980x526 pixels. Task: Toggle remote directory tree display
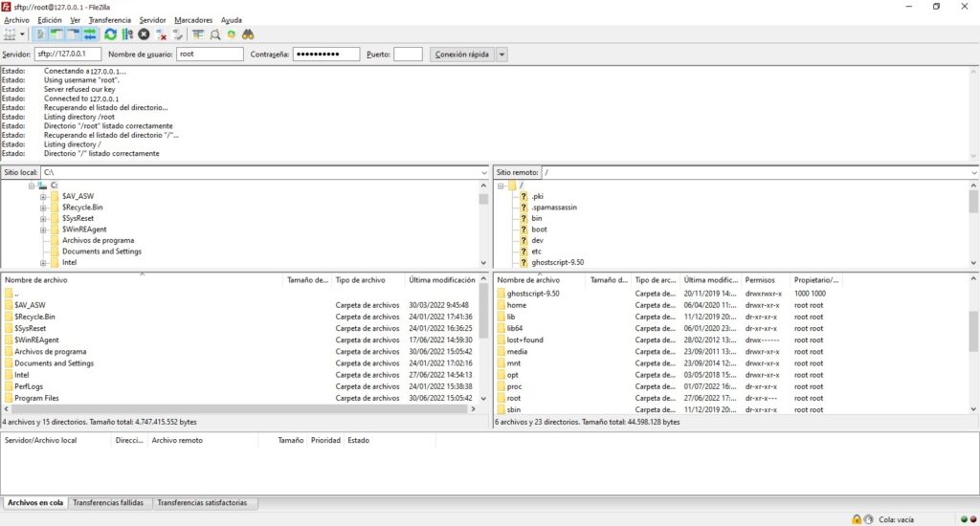point(73,34)
